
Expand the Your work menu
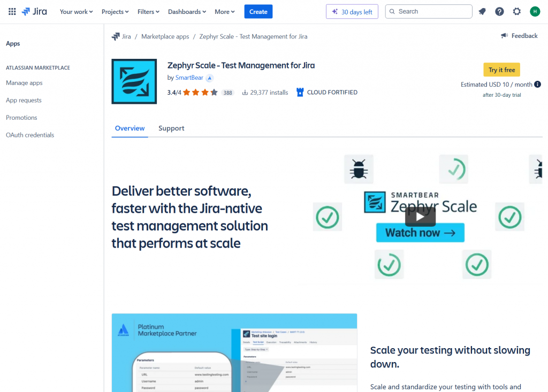(x=76, y=12)
